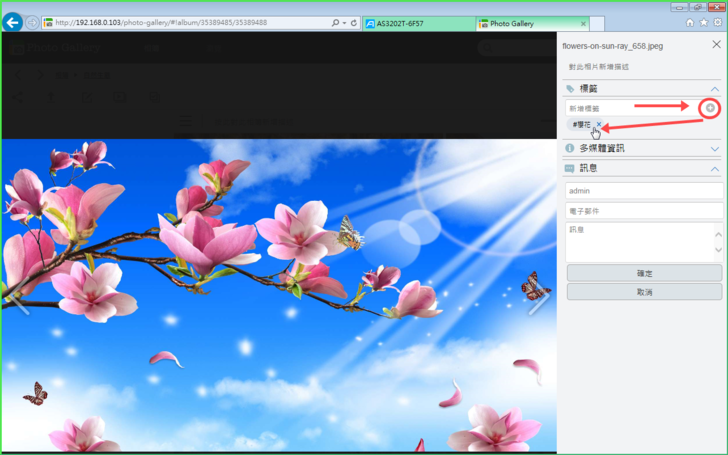The height and width of the screenshot is (455, 728).
Task: Collapse the 標籤 section
Action: [x=715, y=89]
